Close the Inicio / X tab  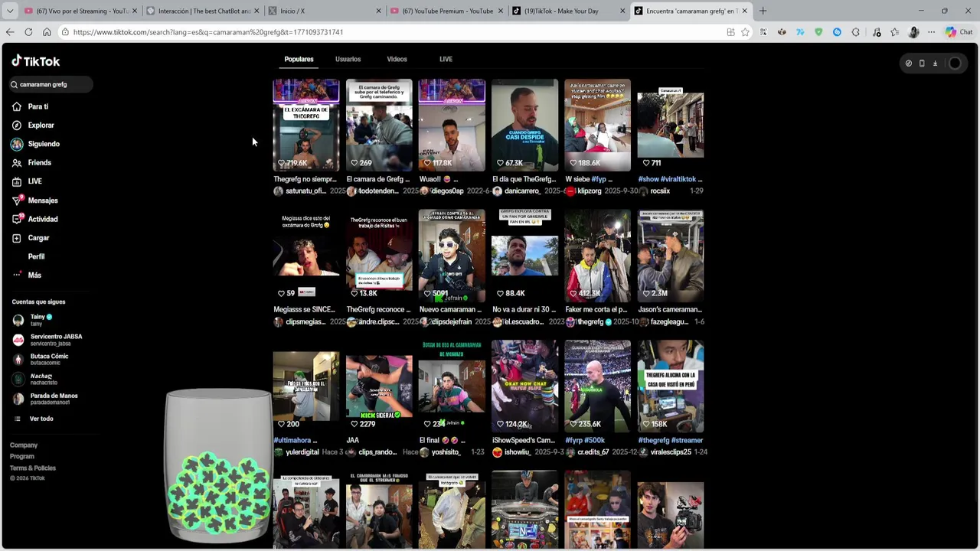pyautogui.click(x=378, y=11)
